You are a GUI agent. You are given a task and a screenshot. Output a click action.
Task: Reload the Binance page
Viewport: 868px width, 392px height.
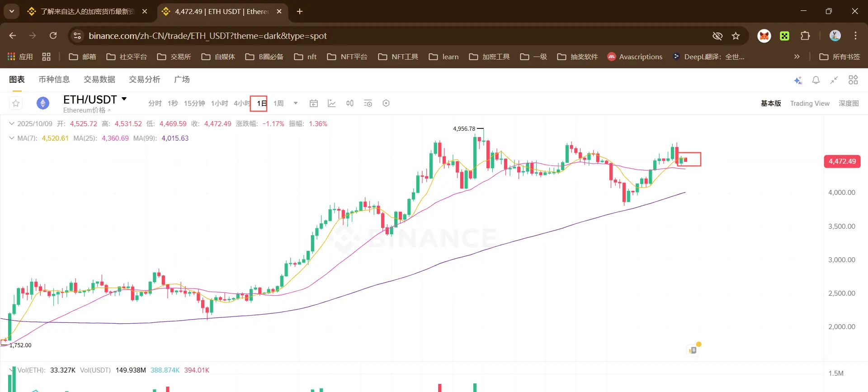53,36
